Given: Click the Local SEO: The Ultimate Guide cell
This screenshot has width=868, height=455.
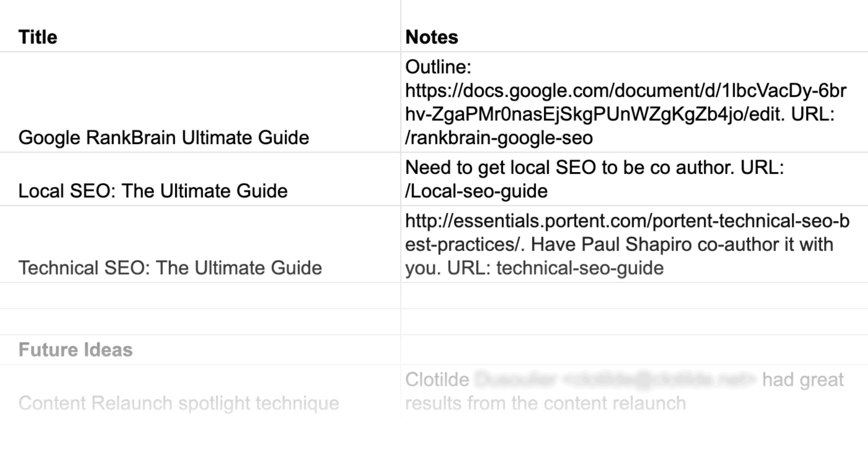Looking at the screenshot, I should 200,179.
